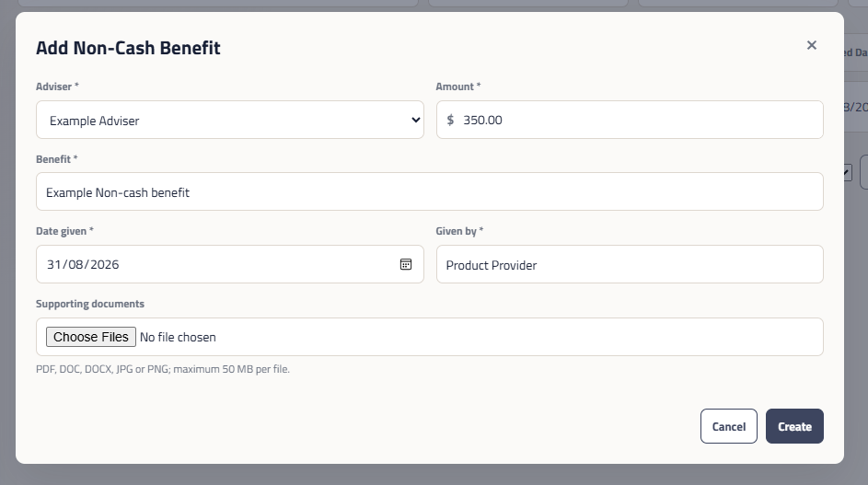This screenshot has width=868, height=485.
Task: Click the Given by field with Product Provider
Action: click(630, 265)
